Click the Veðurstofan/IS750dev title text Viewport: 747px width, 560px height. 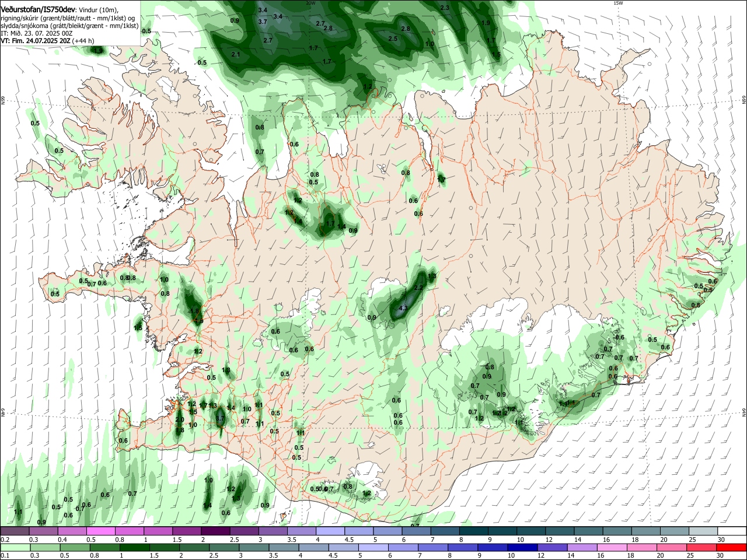[38, 10]
